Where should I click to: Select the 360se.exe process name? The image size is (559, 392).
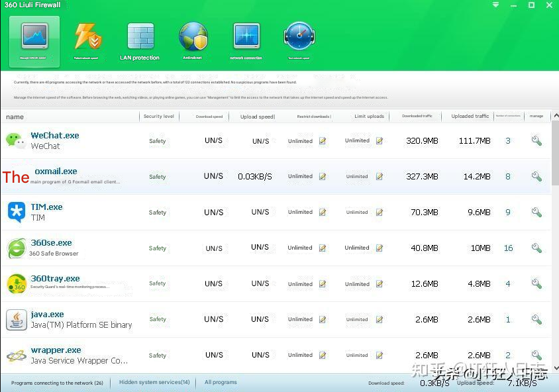(x=52, y=243)
